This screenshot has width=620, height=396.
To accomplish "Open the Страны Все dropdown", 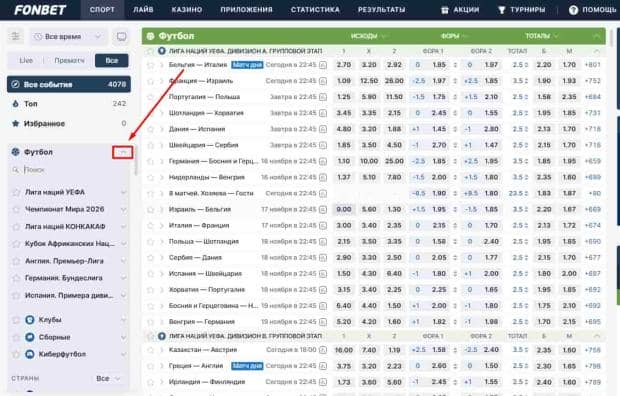I will point(108,379).
